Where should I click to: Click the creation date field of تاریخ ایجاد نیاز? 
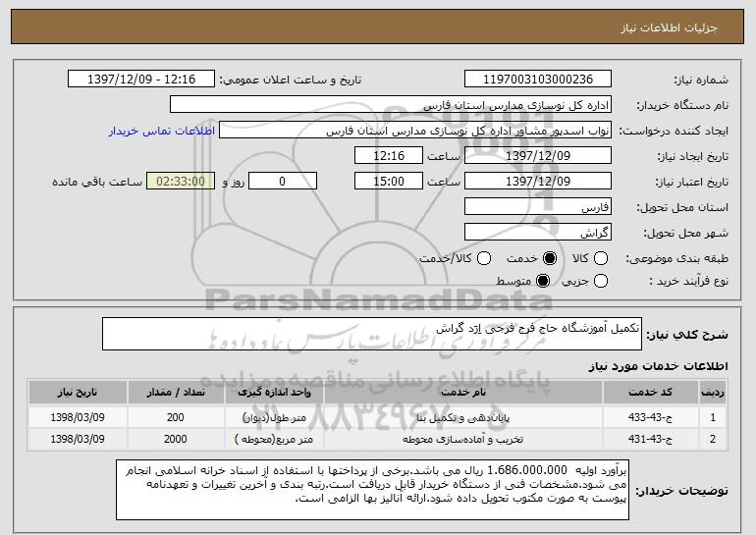pyautogui.click(x=538, y=156)
